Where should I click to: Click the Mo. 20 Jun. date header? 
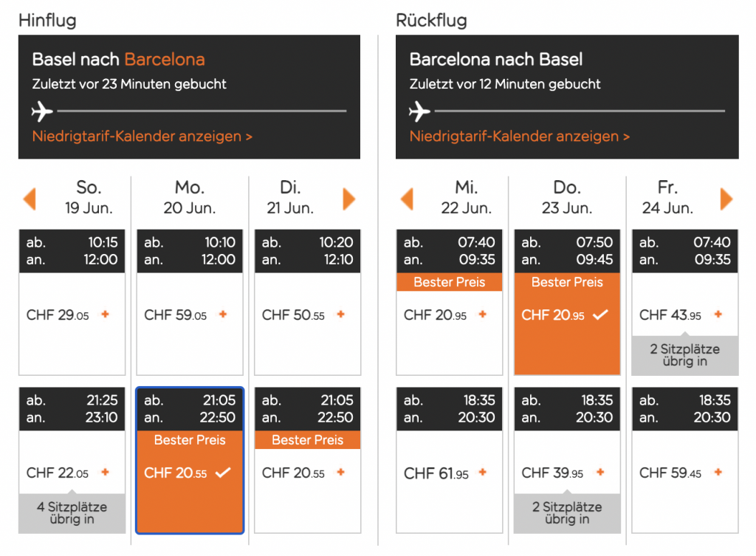(190, 198)
